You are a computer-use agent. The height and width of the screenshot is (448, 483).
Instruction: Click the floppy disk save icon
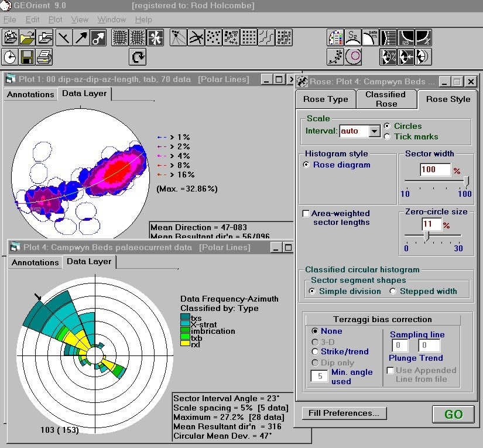(28, 57)
